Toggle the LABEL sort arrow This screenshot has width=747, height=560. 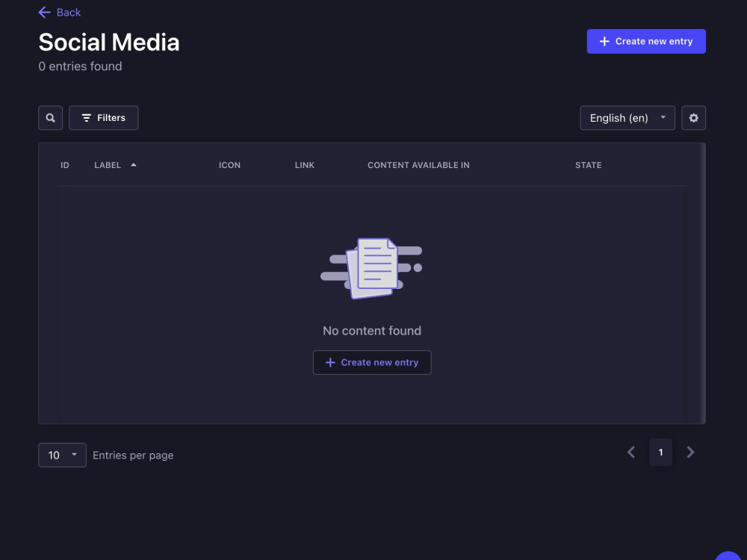[134, 165]
